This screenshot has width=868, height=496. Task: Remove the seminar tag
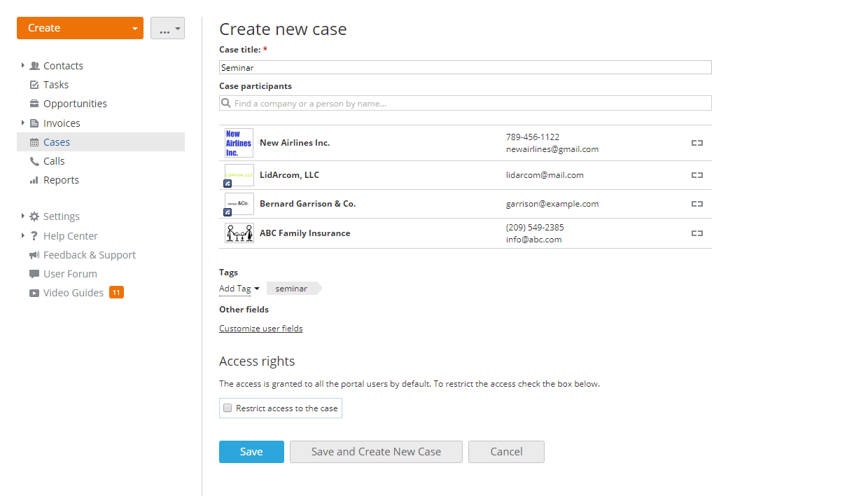[314, 288]
